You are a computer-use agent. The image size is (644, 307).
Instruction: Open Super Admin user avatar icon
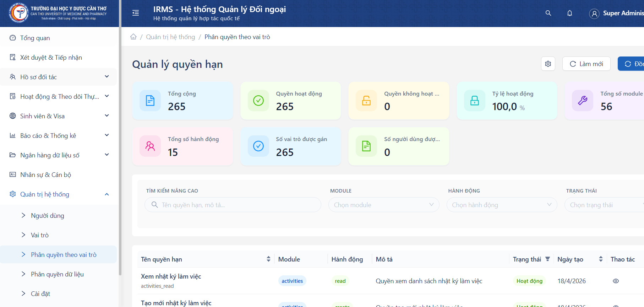(594, 14)
